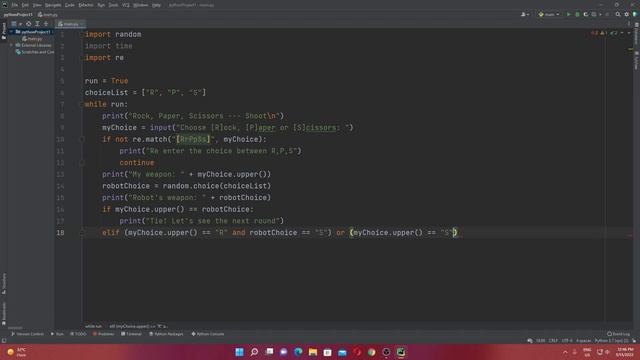Open the Terminal tool window
Viewport: 640px width, 360px height.
[x=131, y=334]
